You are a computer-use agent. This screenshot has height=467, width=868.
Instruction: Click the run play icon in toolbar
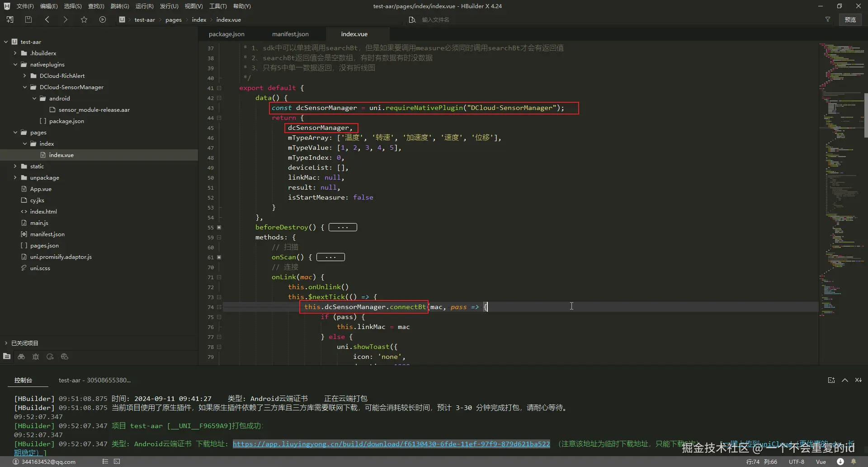pos(103,19)
